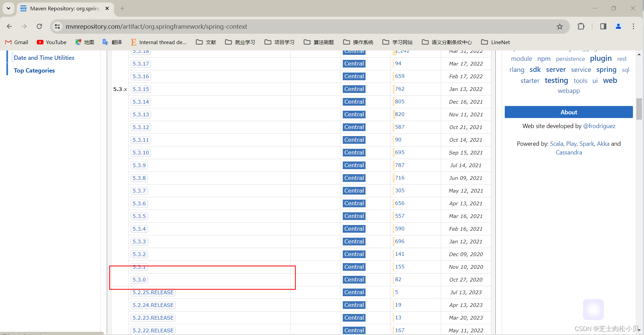This screenshot has width=644, height=335.
Task: Open the sdk tag link
Action: tap(535, 70)
